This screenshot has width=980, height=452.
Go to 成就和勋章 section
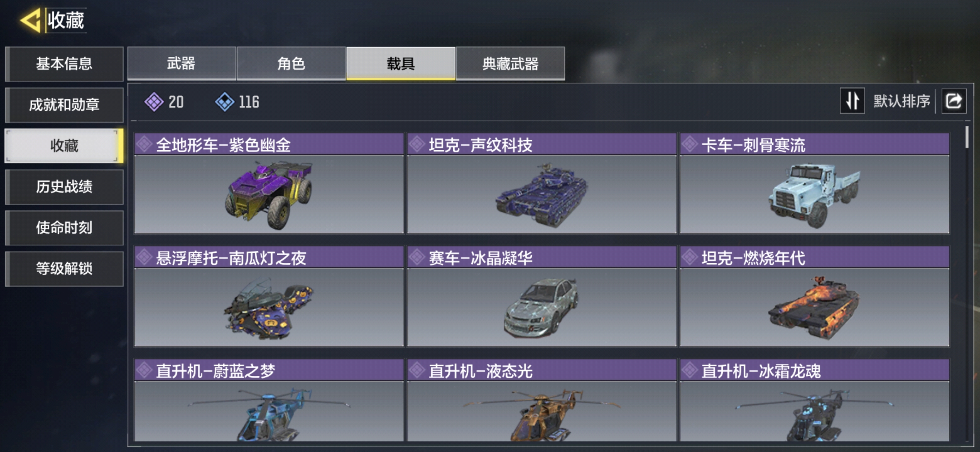click(64, 105)
